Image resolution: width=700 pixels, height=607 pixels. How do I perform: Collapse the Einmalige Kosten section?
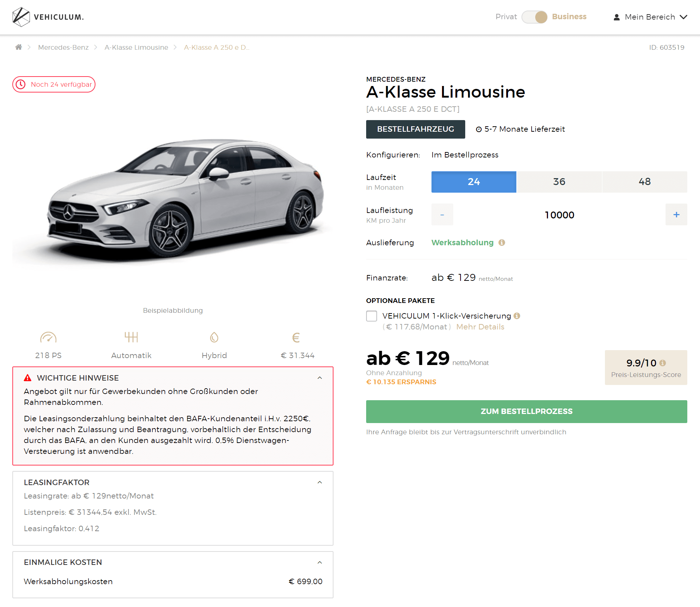coord(320,562)
